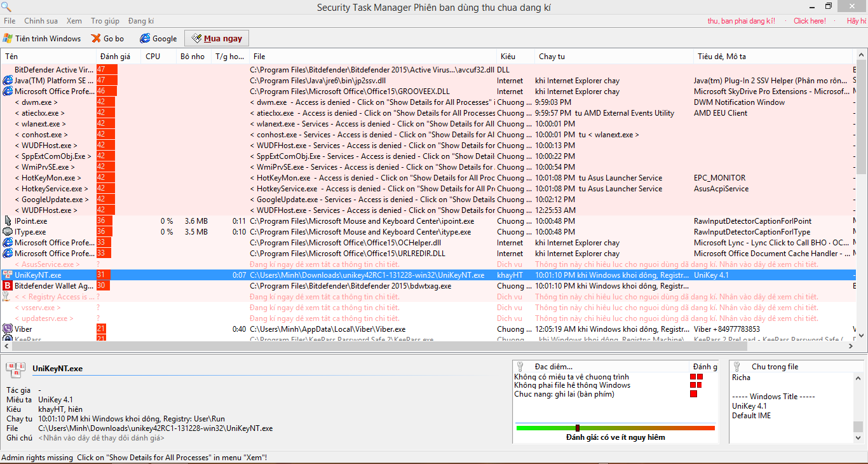Select the 'BitDefender Active Vir...' row
This screenshot has width=868, height=464.
pyautogui.click(x=428, y=70)
